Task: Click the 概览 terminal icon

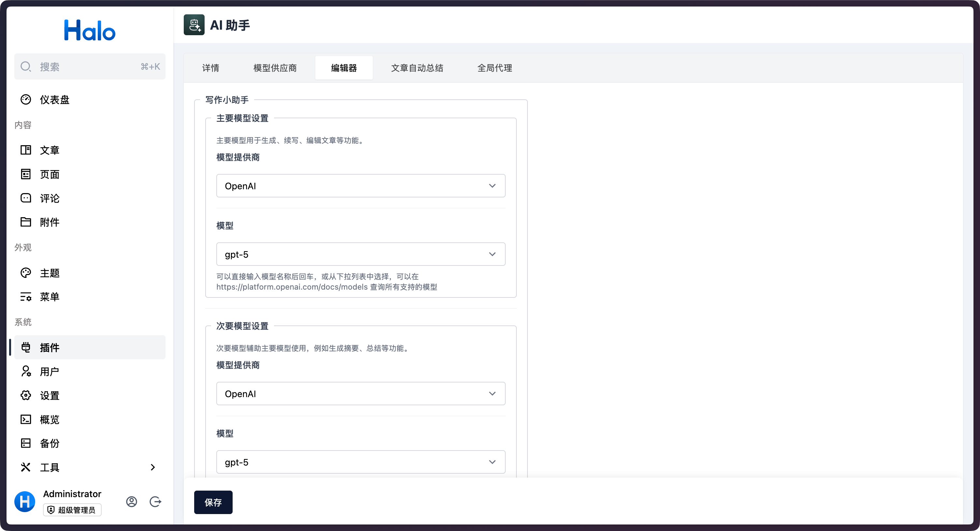Action: 25,419
